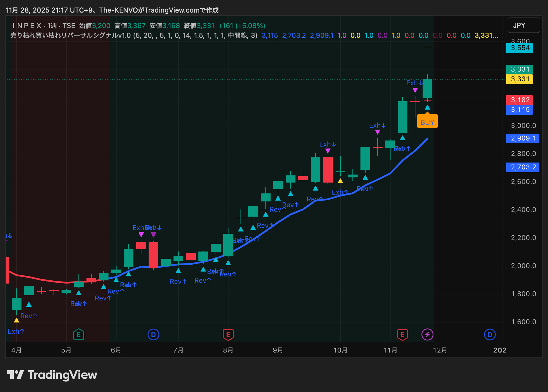Click the TradingView logo
The image size is (548, 392).
[52, 375]
